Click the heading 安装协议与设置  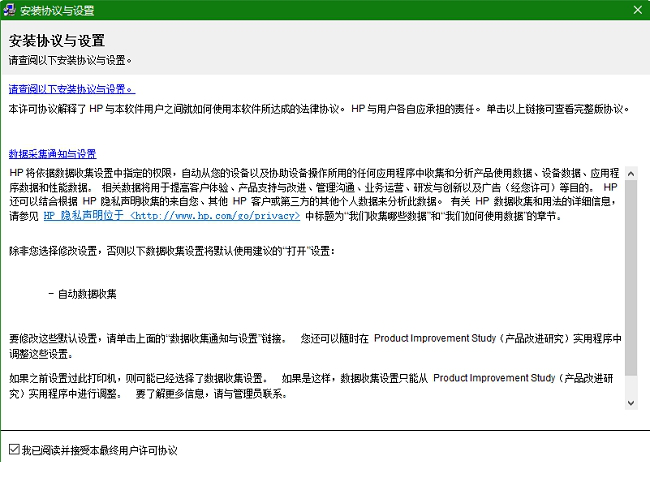[57, 41]
